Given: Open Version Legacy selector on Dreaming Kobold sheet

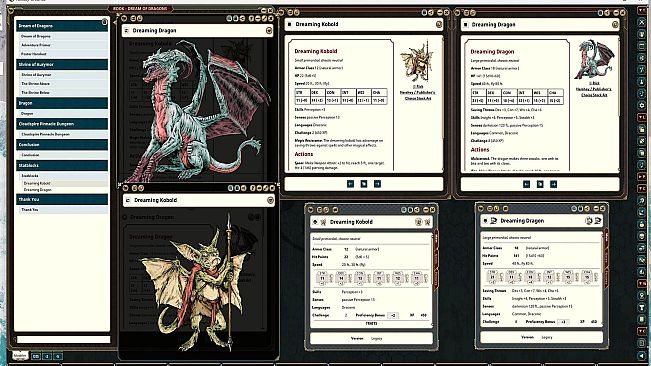Looking at the screenshot, I should 377,339.
